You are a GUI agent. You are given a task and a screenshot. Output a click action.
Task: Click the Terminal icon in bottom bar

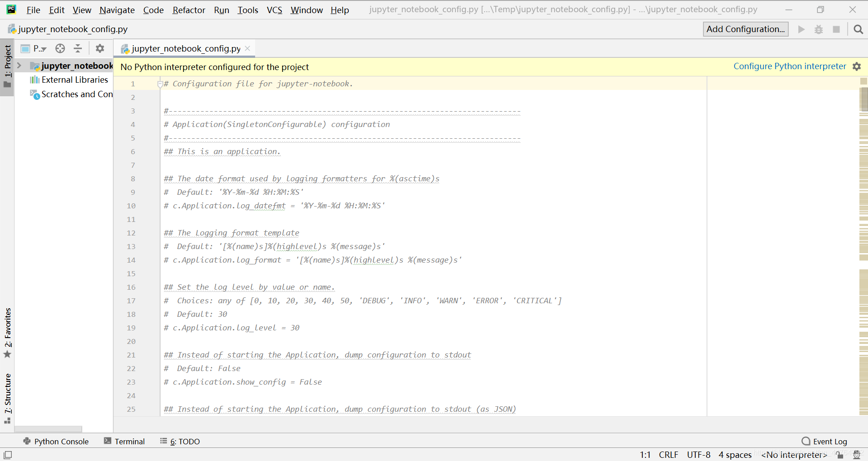tap(108, 441)
